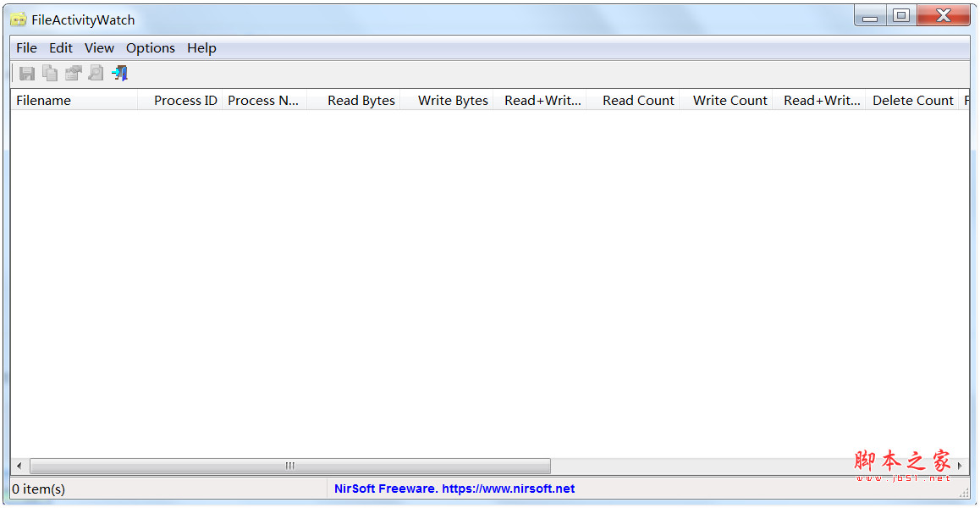Click the Exit door toolbar icon
This screenshot has height=508, width=980.
tap(118, 73)
